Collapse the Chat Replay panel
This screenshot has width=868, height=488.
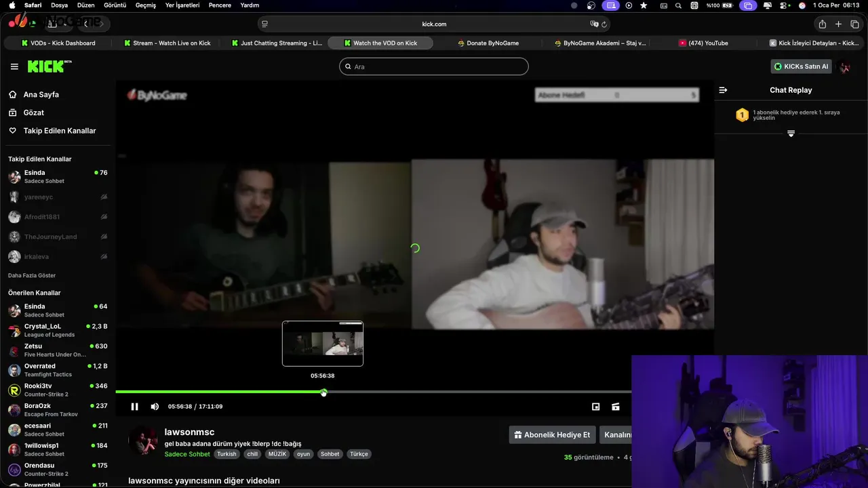coord(723,89)
